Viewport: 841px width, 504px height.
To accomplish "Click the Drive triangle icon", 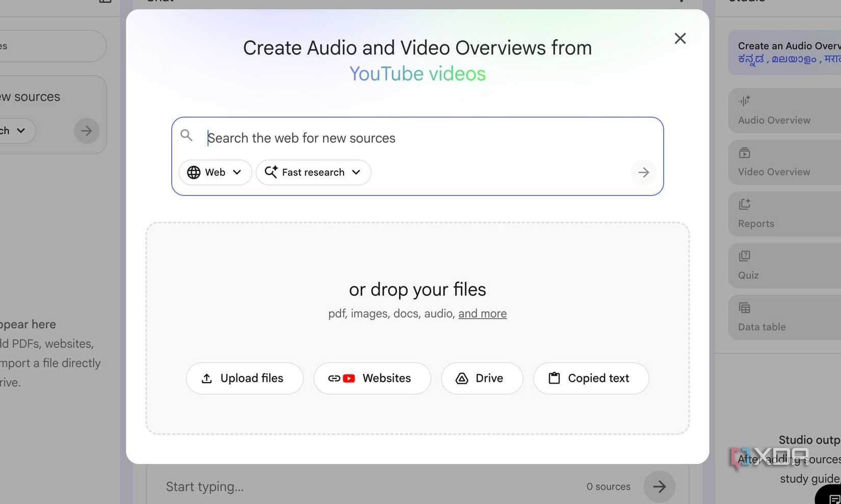I will pos(462,378).
